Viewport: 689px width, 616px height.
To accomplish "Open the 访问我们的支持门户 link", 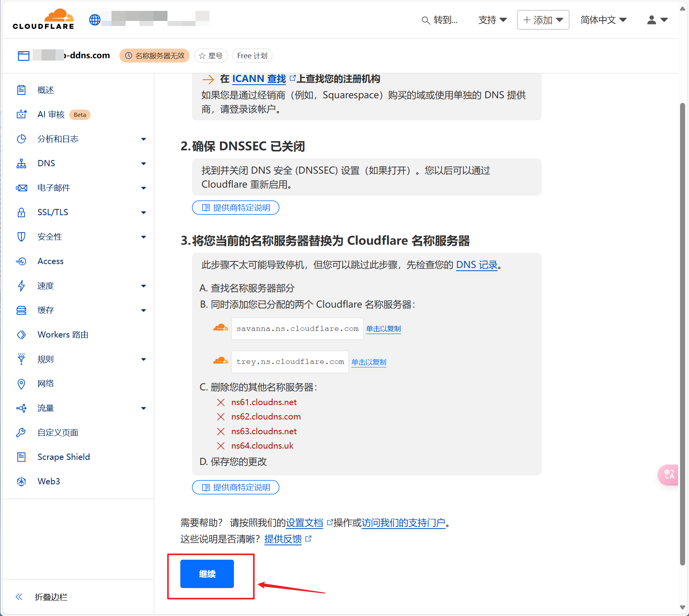I will point(403,523).
